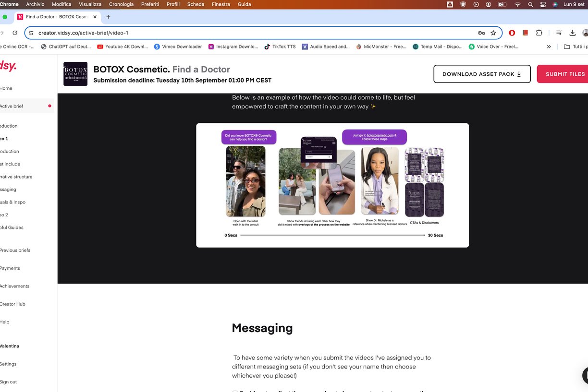Open the Archivio menu
Image resolution: width=588 pixels, height=392 pixels.
[x=35, y=4]
